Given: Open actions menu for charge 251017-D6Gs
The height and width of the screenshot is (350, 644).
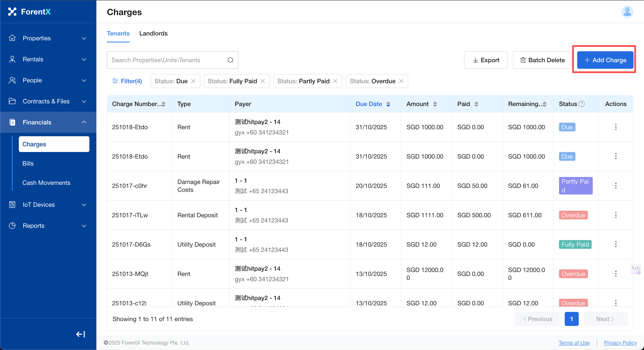Looking at the screenshot, I should 616,244.
